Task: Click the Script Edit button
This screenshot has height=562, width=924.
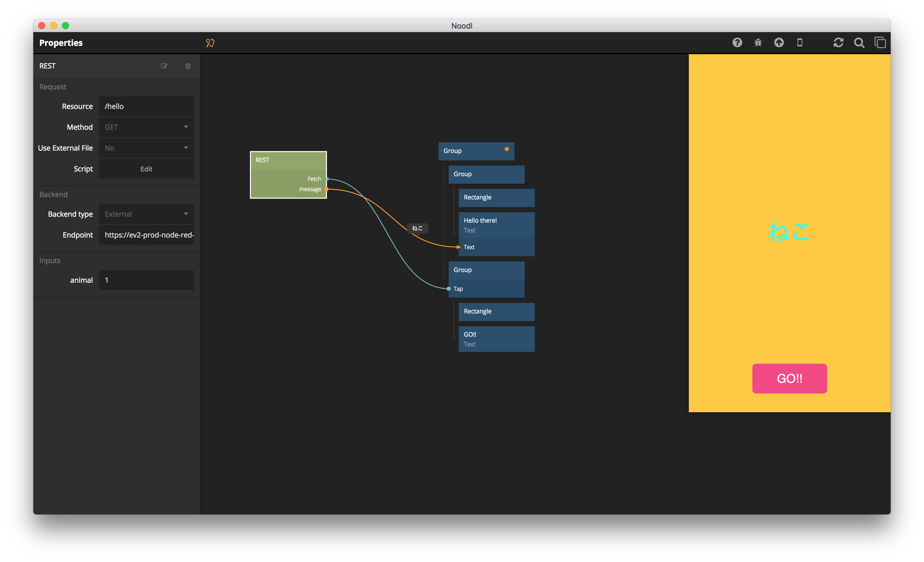Action: [146, 169]
